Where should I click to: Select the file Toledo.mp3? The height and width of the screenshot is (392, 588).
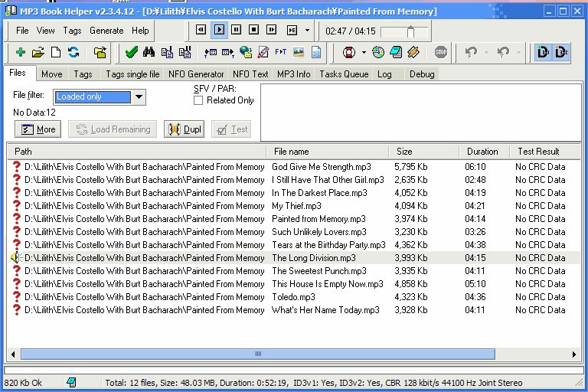[294, 297]
